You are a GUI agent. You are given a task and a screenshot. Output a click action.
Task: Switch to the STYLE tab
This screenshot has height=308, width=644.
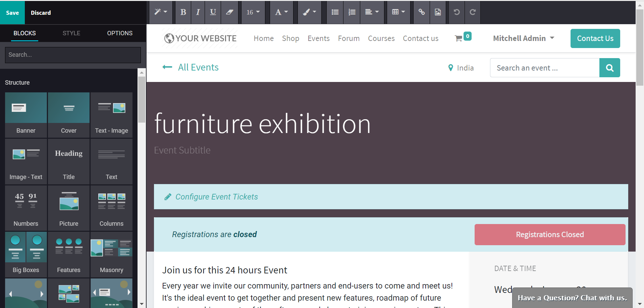click(x=71, y=33)
